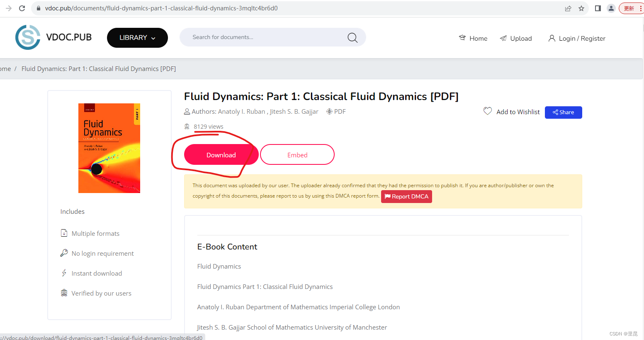Click the flag icon inside Report DMCA button
Viewport: 644px width, 340px height.
388,196
